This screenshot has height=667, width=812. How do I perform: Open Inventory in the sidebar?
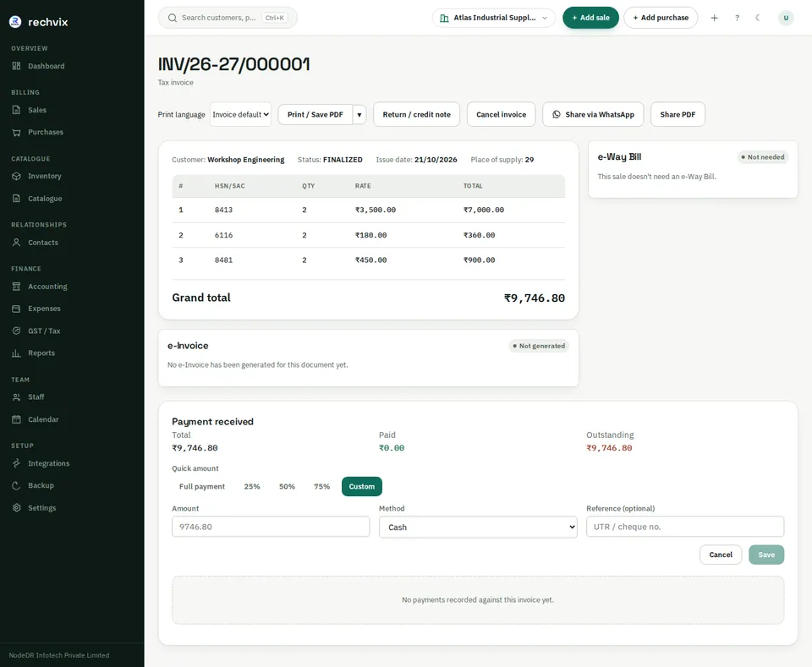pos(45,176)
